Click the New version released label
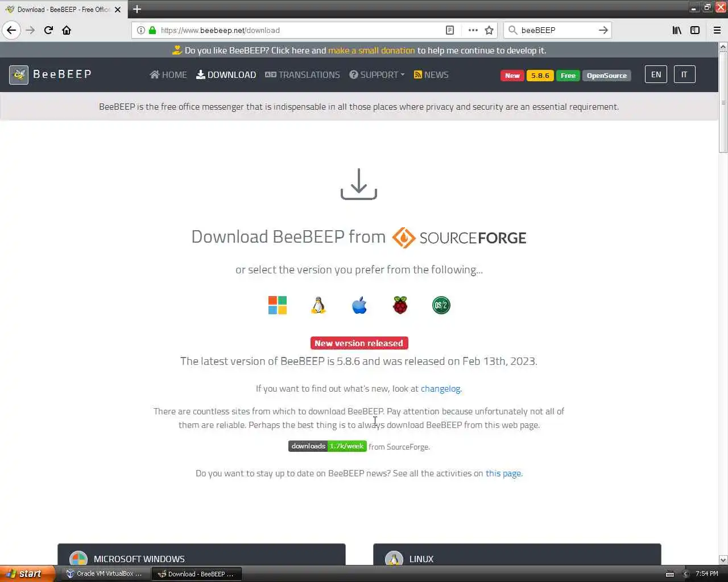 359,343
